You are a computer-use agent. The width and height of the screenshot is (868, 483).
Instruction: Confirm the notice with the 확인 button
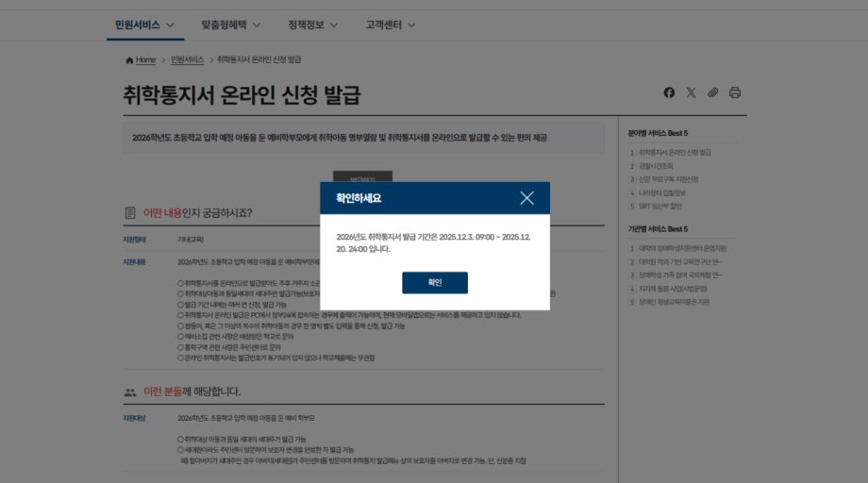point(435,283)
